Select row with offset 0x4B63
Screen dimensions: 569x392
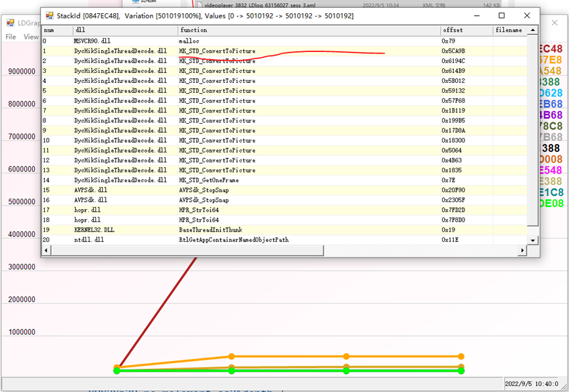point(284,160)
